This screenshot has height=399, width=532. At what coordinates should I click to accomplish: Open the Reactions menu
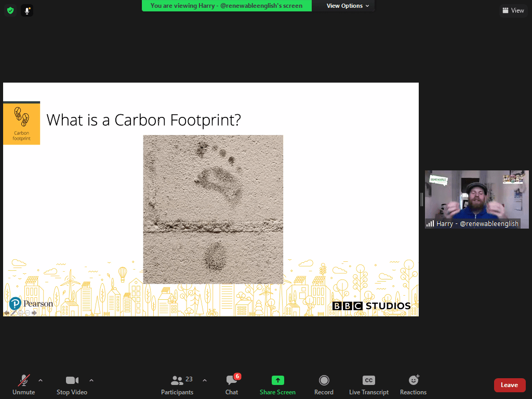coord(413,384)
